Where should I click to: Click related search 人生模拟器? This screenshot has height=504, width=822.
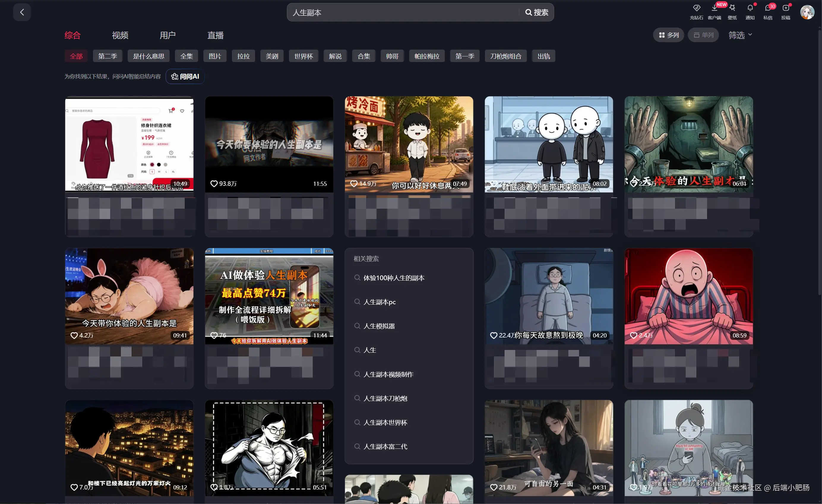pyautogui.click(x=379, y=326)
